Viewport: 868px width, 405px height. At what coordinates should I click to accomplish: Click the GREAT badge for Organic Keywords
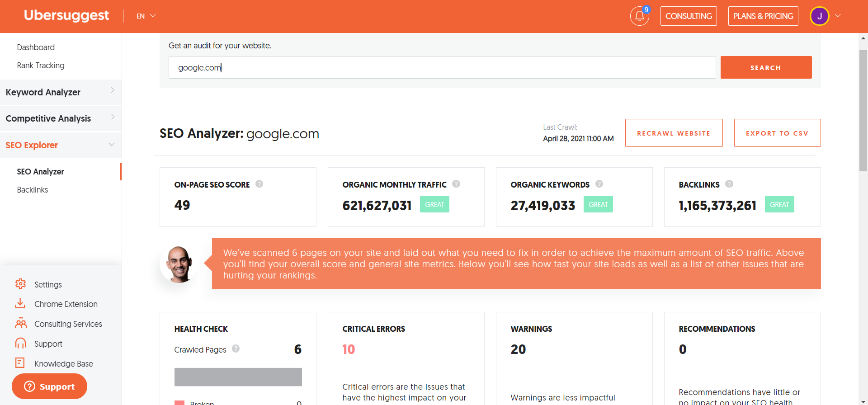click(598, 204)
